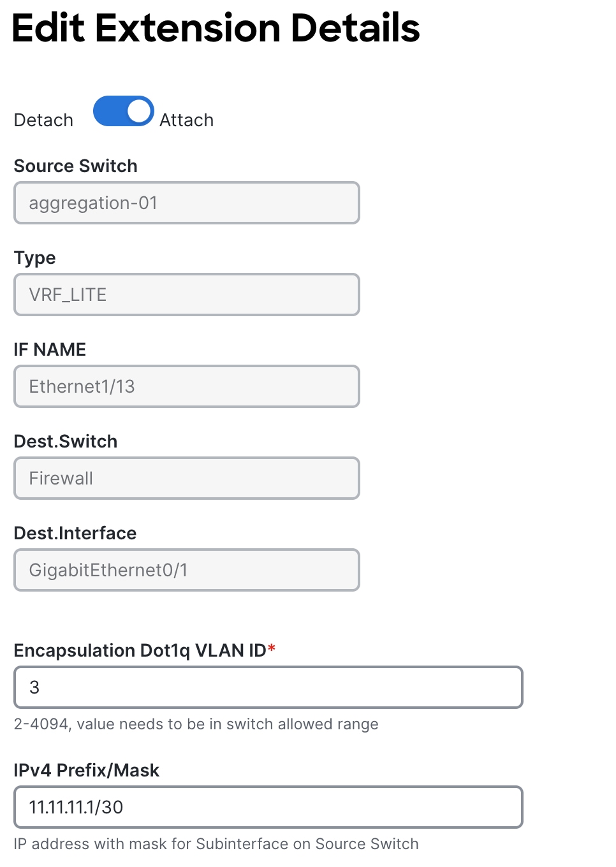
Task: Click the Dest.Interface label
Action: (x=75, y=533)
